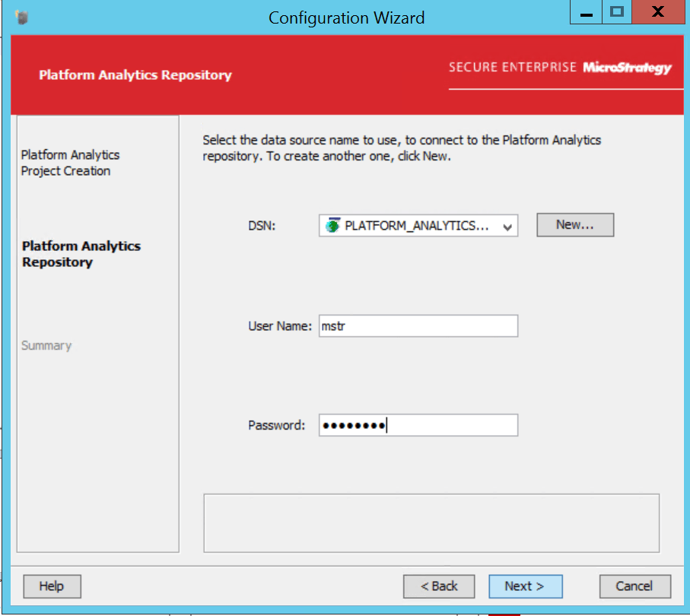
Task: Click the User Name: label
Action: (x=280, y=326)
